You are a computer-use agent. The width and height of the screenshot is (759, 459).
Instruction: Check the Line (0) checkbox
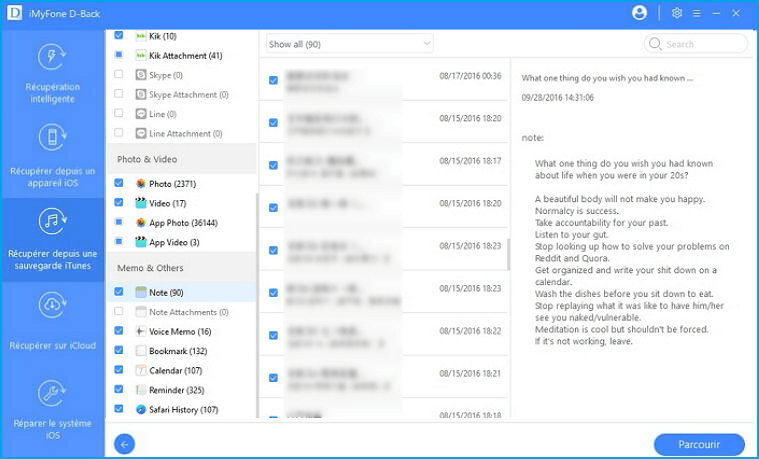(x=119, y=113)
